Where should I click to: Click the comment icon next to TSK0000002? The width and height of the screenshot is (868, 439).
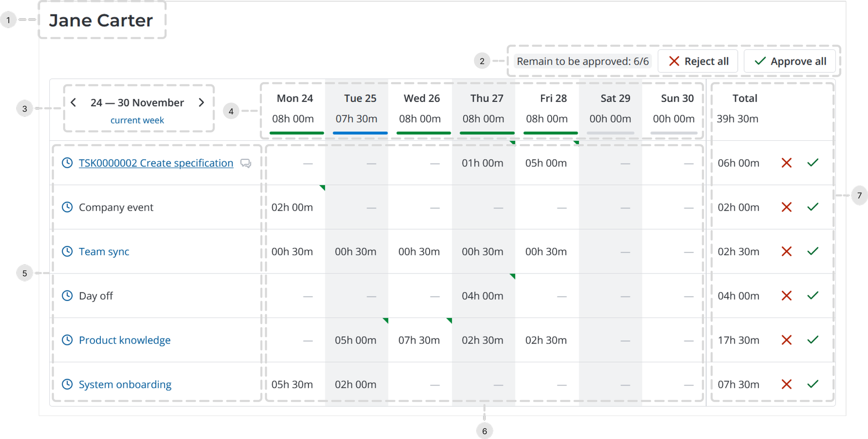pos(246,164)
